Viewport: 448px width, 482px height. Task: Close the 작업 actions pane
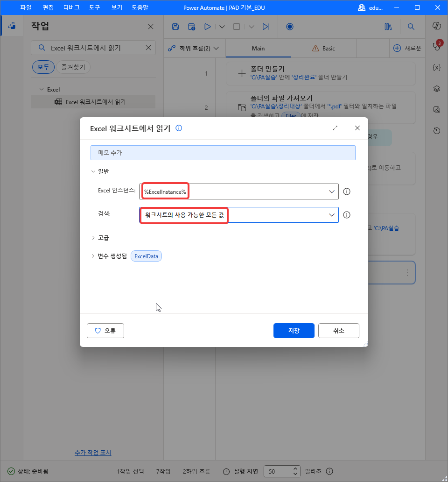click(150, 27)
